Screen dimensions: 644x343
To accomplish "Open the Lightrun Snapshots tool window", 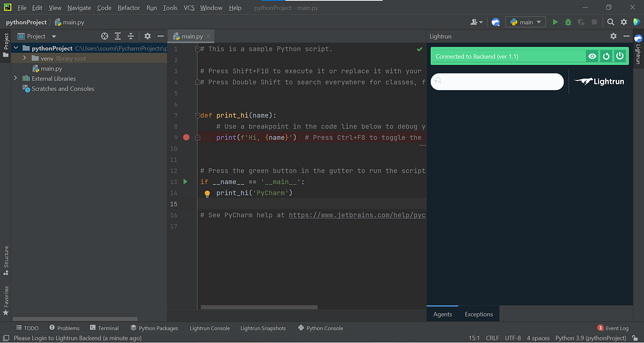I will 263,328.
